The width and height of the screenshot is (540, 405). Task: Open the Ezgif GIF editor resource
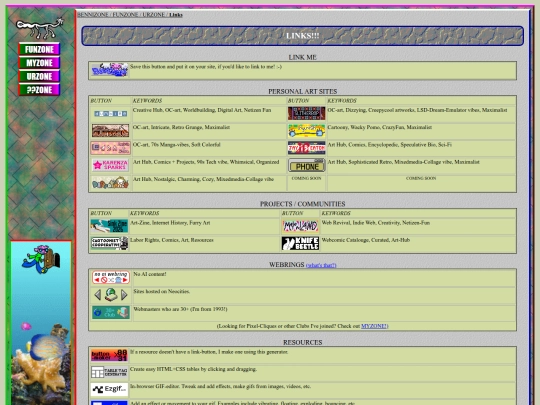(x=110, y=390)
